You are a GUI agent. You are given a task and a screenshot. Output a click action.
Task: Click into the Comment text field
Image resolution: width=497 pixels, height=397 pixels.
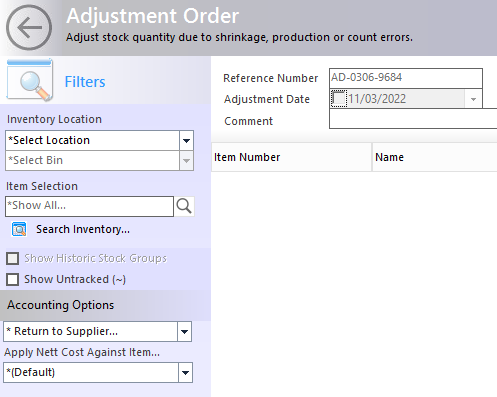click(413, 119)
